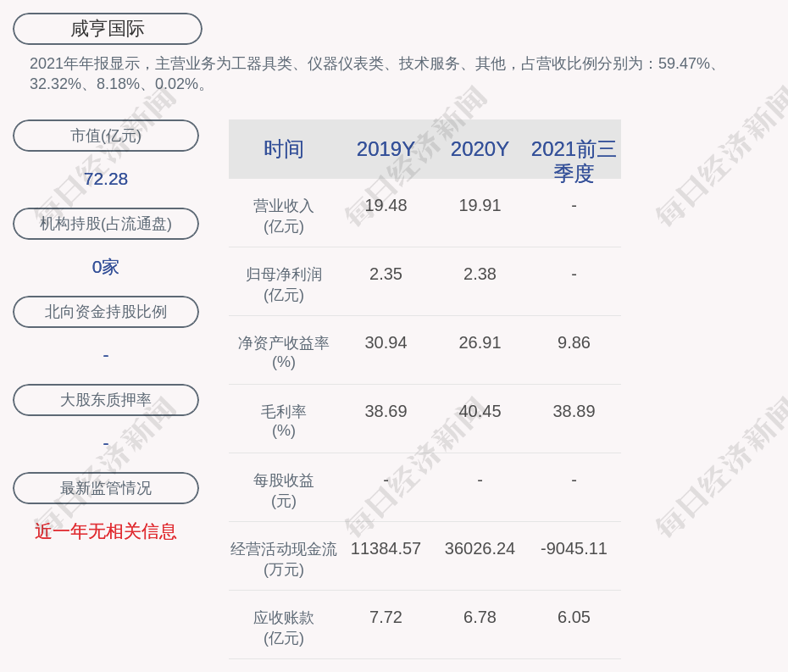Select the 最新监管情况 label pill
This screenshot has width=788, height=672.
click(x=106, y=488)
